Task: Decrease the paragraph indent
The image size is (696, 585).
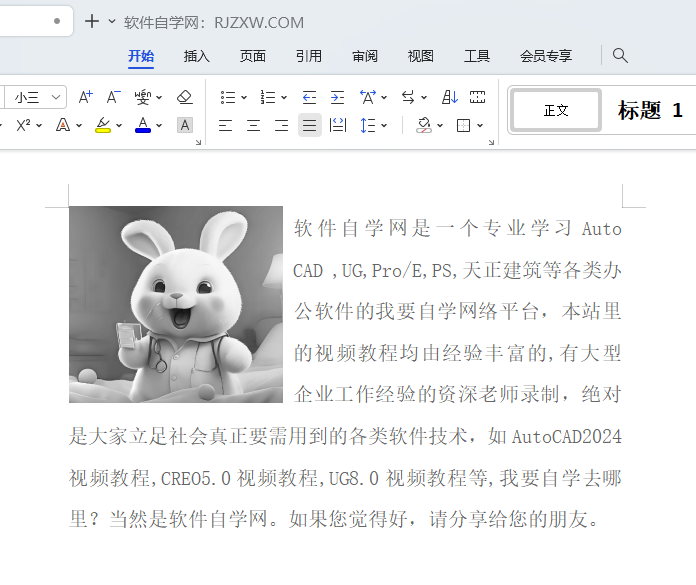Action: pyautogui.click(x=309, y=97)
